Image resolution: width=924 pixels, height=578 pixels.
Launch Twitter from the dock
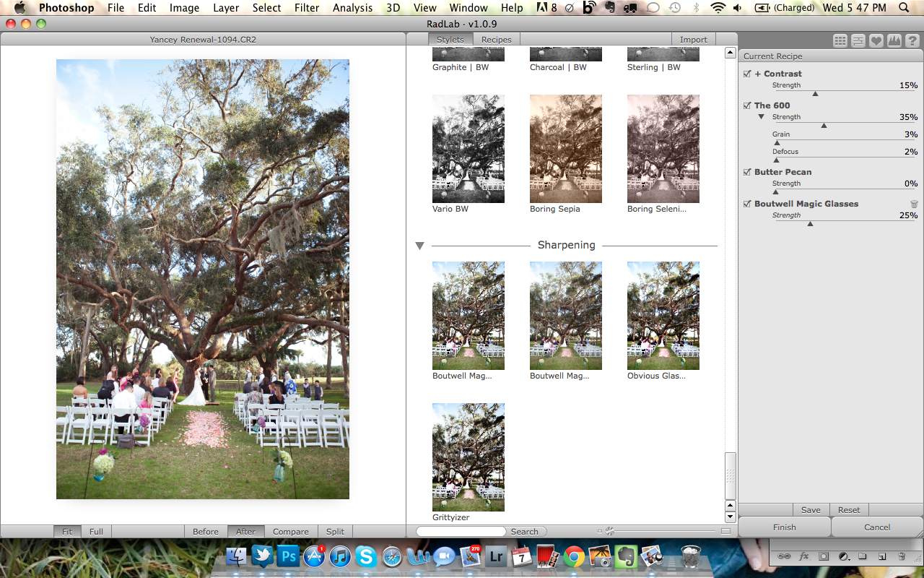click(263, 557)
